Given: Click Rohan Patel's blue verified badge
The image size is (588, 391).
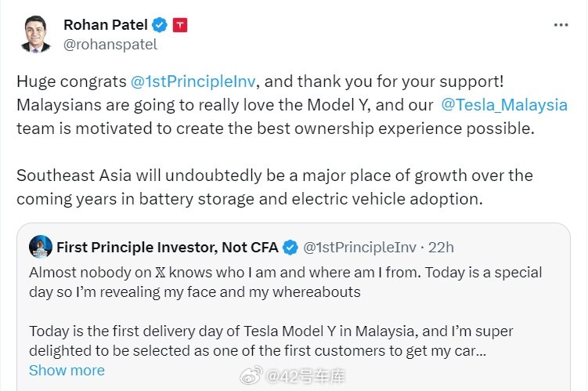Looking at the screenshot, I should tap(160, 25).
